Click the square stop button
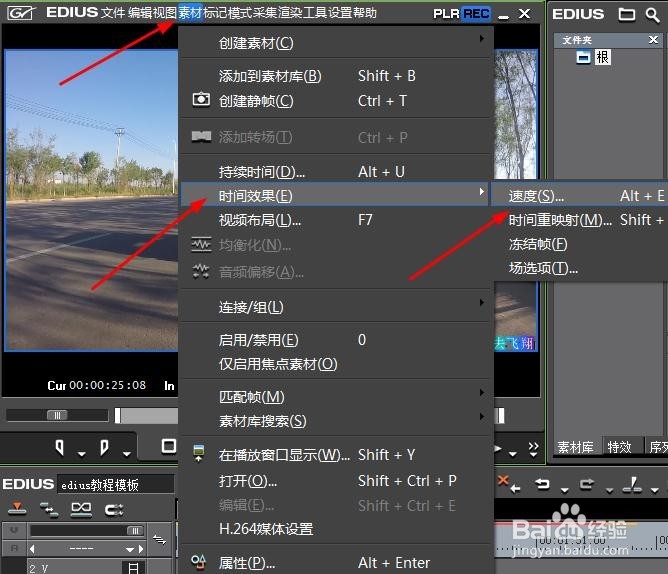The width and height of the screenshot is (668, 574). (169, 446)
